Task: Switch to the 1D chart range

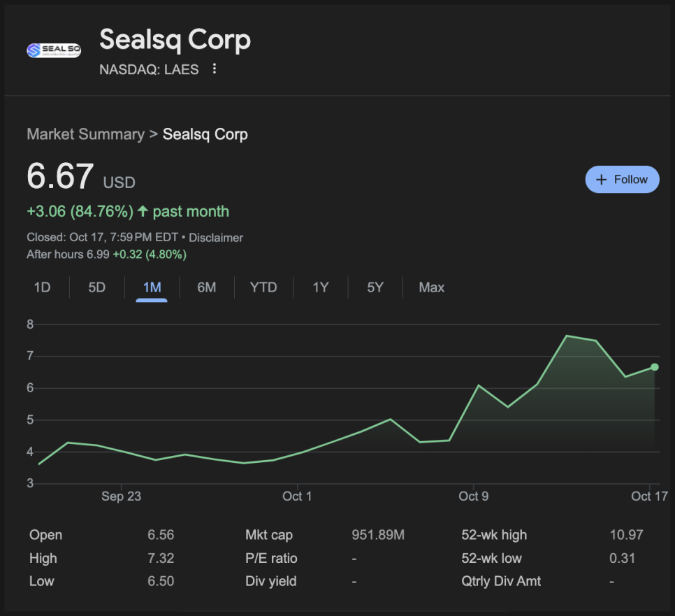Action: 42,287
